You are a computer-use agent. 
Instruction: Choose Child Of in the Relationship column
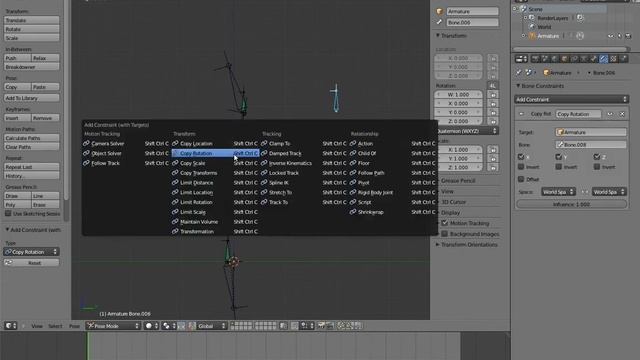tap(393, 153)
